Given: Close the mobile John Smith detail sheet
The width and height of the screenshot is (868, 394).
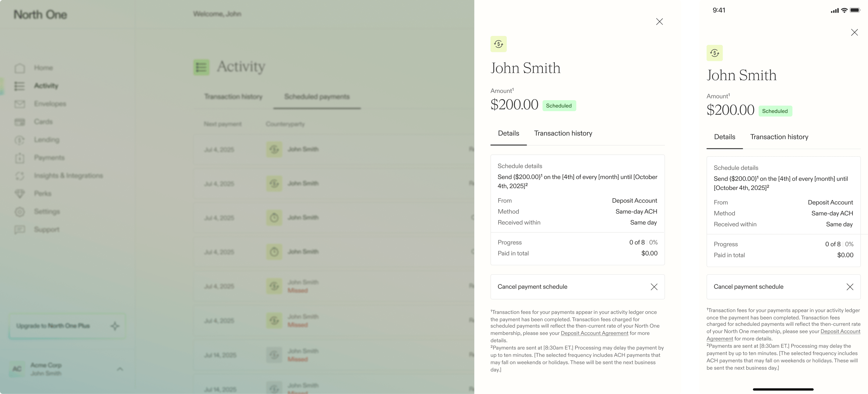Looking at the screenshot, I should click(x=854, y=32).
